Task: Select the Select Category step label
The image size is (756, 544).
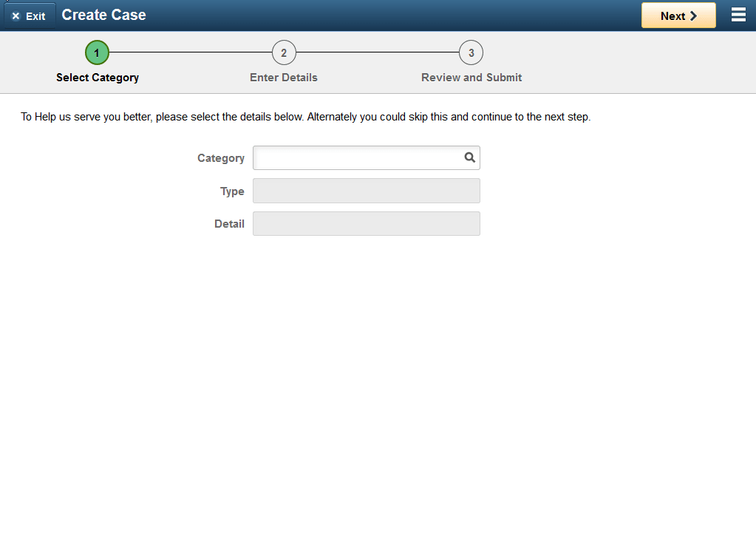Action: pos(97,77)
